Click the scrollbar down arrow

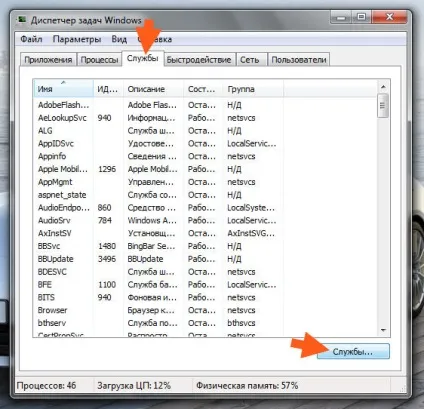coord(383,330)
